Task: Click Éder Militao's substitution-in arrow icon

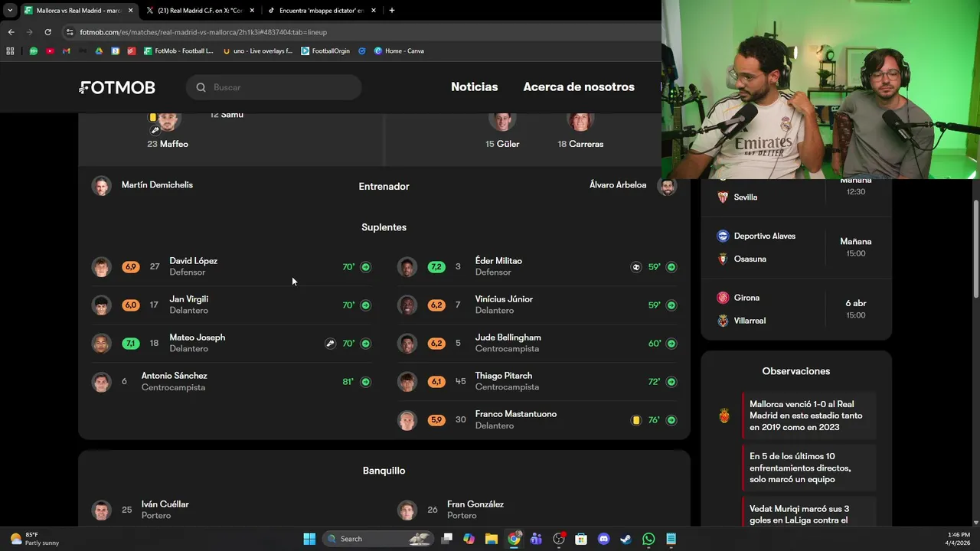Action: coord(671,267)
